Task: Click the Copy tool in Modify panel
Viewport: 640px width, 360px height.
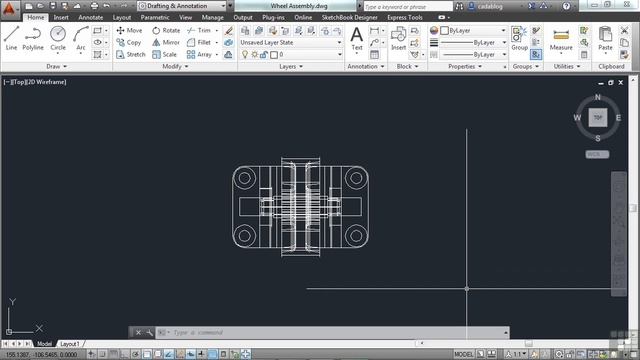Action: coord(129,42)
